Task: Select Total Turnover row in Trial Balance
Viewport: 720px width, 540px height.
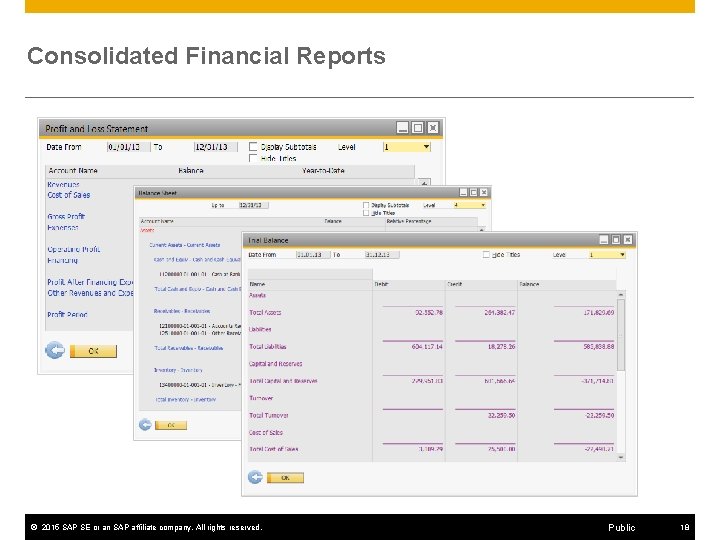Action: 432,415
